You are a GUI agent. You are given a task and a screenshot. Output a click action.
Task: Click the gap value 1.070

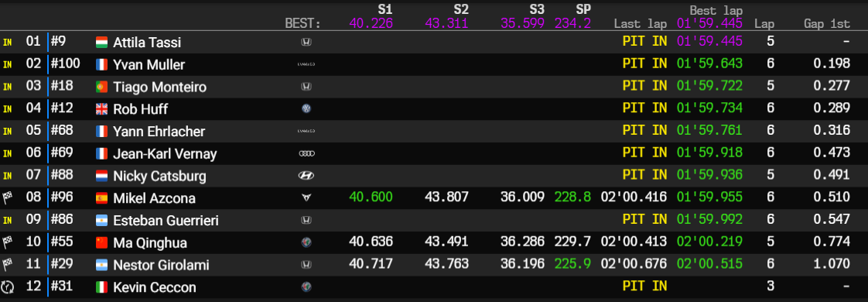pos(832,264)
